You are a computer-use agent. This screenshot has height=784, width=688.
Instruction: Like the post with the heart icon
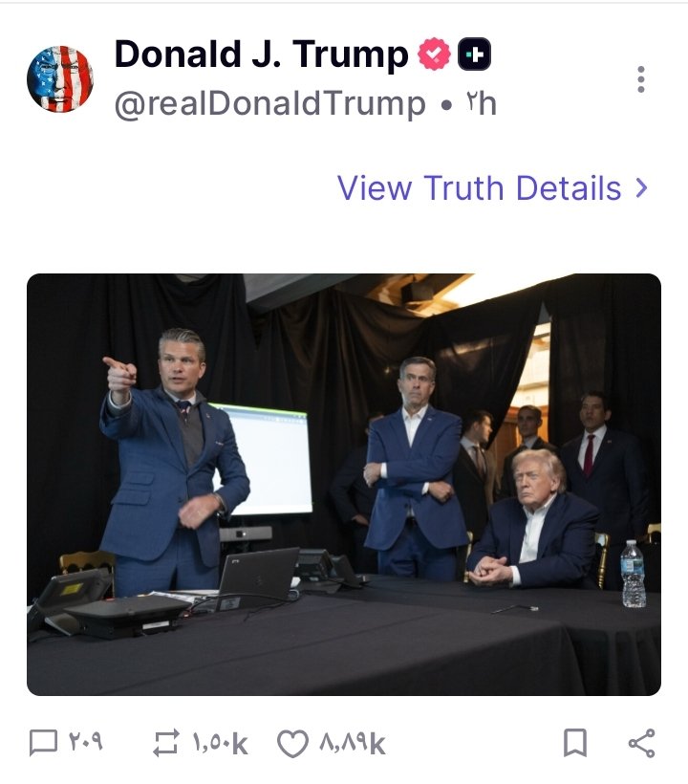click(292, 744)
